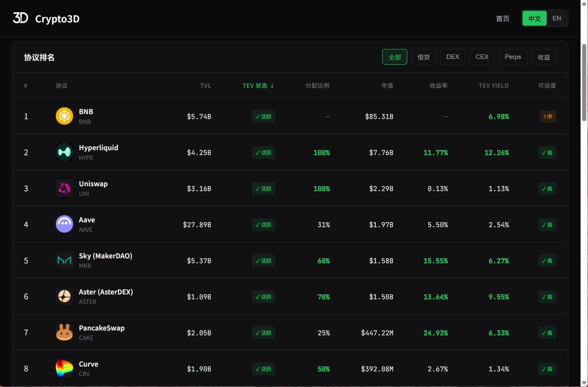Click the 高 credibility badge for Curve
The image size is (588, 387).
(547, 369)
